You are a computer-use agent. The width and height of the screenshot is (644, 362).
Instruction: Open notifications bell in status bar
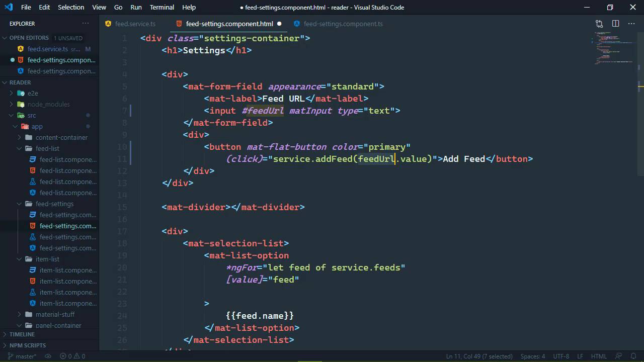point(633,356)
